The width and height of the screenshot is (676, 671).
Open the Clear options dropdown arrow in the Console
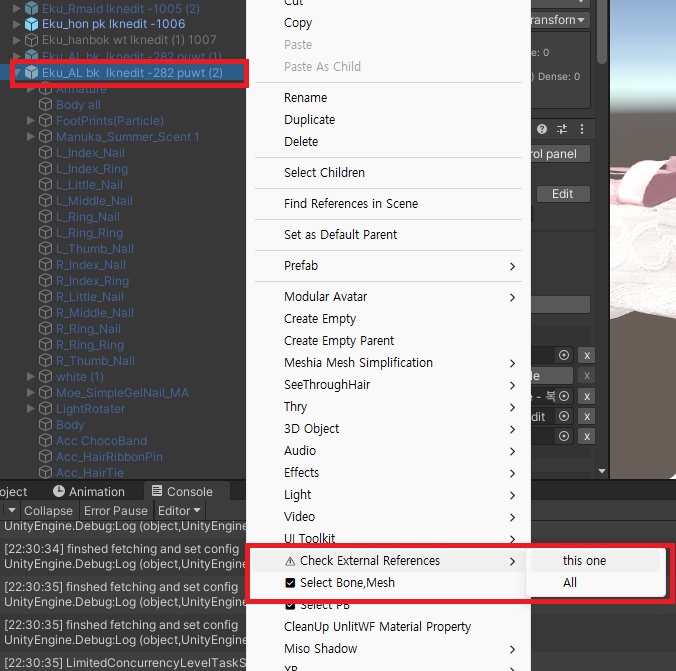[x=12, y=511]
